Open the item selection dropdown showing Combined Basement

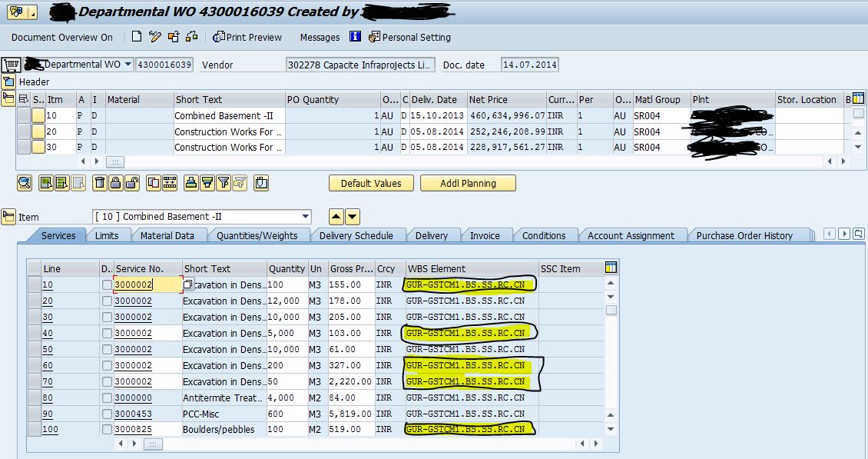tap(306, 216)
